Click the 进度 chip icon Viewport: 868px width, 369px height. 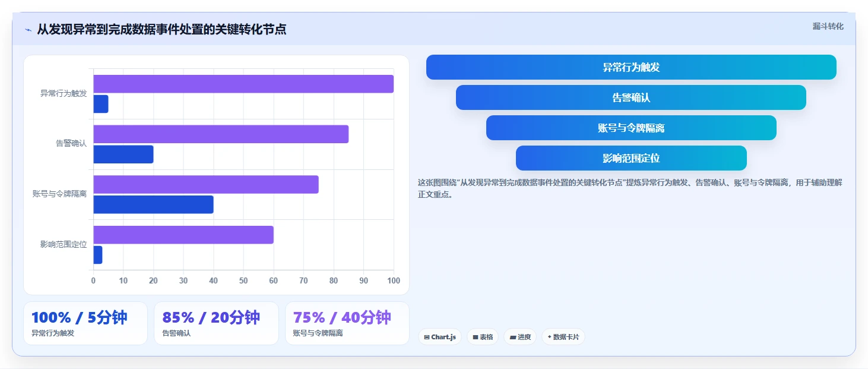pyautogui.click(x=513, y=338)
